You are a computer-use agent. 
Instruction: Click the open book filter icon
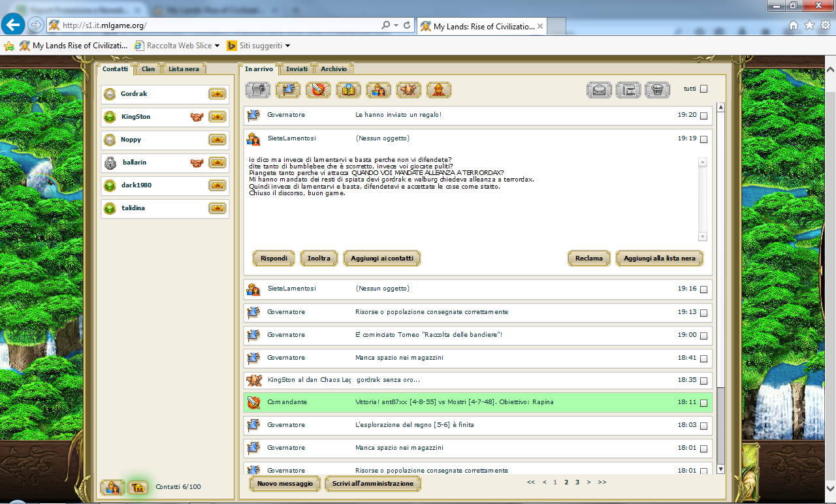(348, 89)
